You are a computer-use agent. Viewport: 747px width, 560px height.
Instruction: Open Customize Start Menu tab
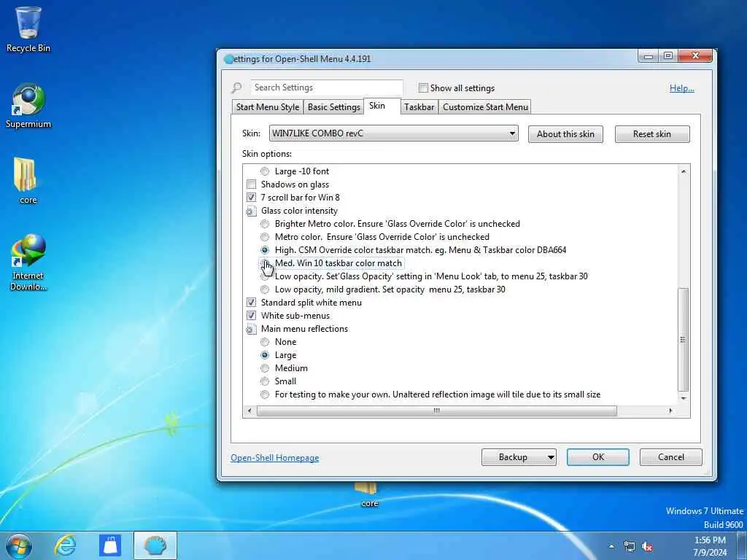485,107
